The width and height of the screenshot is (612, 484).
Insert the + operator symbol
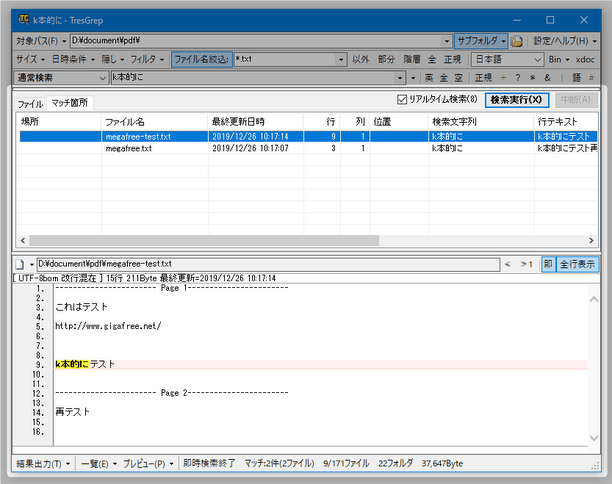click(x=503, y=78)
